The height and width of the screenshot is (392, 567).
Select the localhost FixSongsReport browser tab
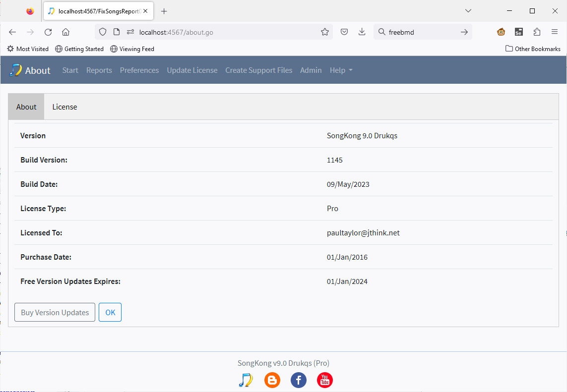pyautogui.click(x=99, y=11)
